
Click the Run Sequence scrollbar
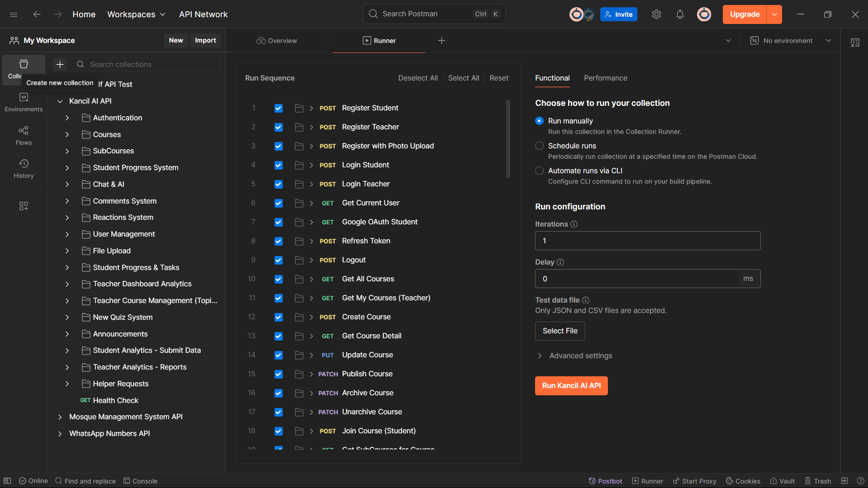pyautogui.click(x=508, y=139)
